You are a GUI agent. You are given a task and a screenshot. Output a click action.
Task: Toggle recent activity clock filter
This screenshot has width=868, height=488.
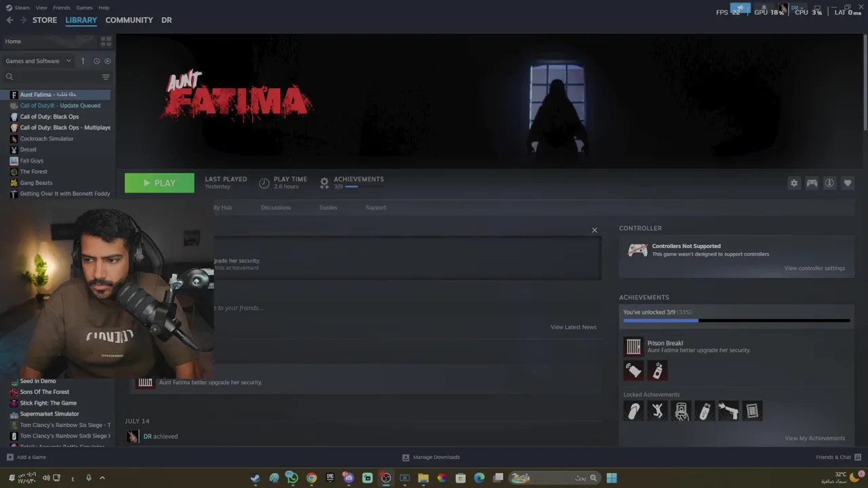coord(97,61)
